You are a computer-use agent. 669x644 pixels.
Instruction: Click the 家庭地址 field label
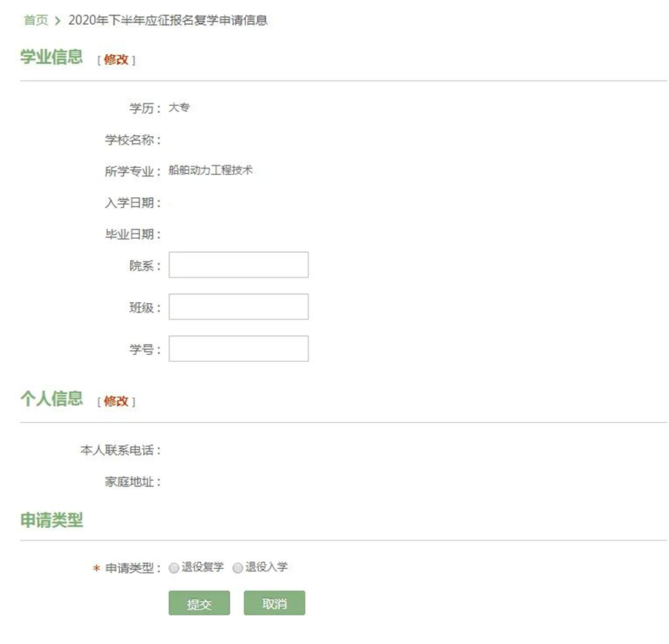point(132,482)
